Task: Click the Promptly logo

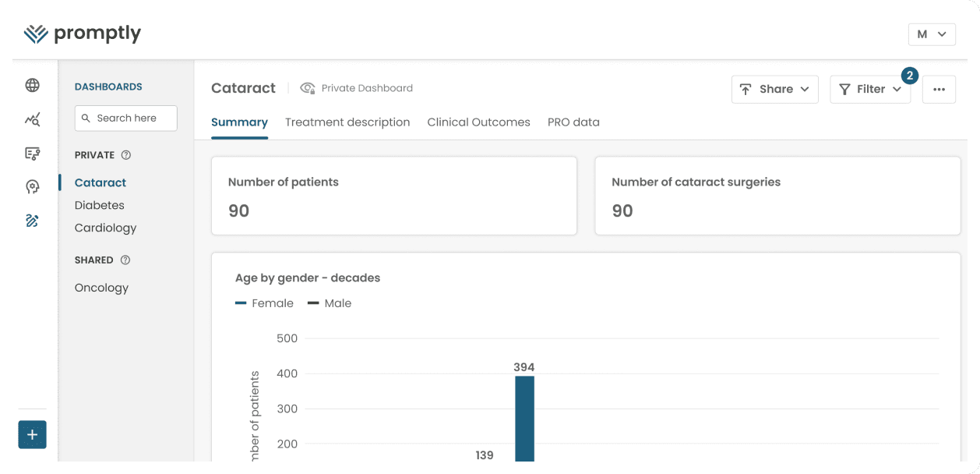Action: point(82,33)
